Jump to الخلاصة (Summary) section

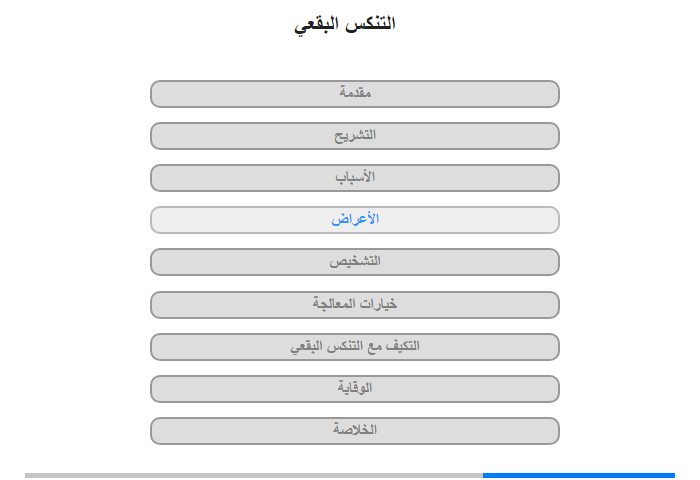(x=354, y=430)
